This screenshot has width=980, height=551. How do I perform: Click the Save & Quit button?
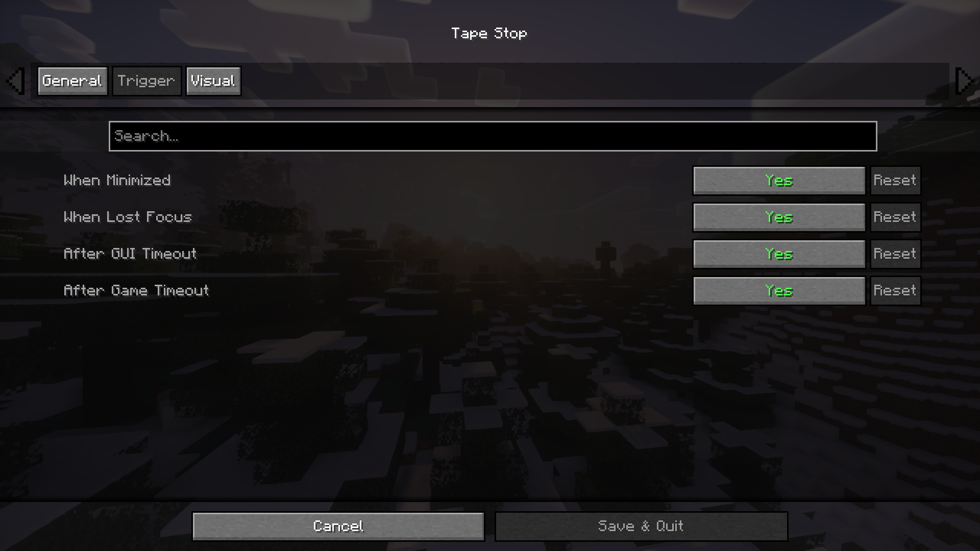click(x=641, y=525)
